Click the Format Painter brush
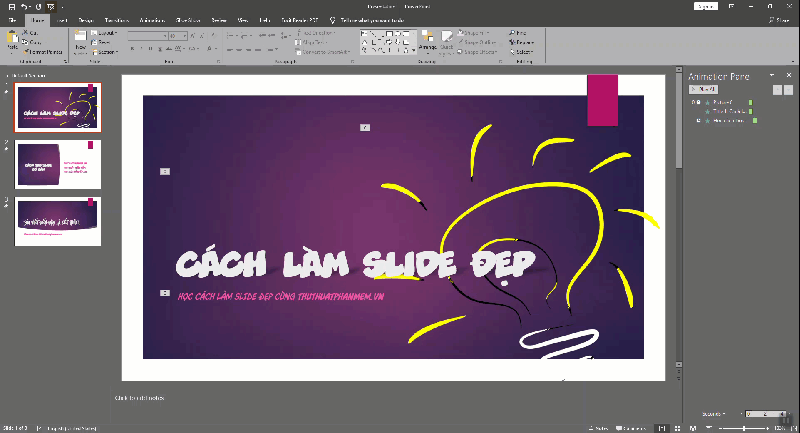 (26, 52)
